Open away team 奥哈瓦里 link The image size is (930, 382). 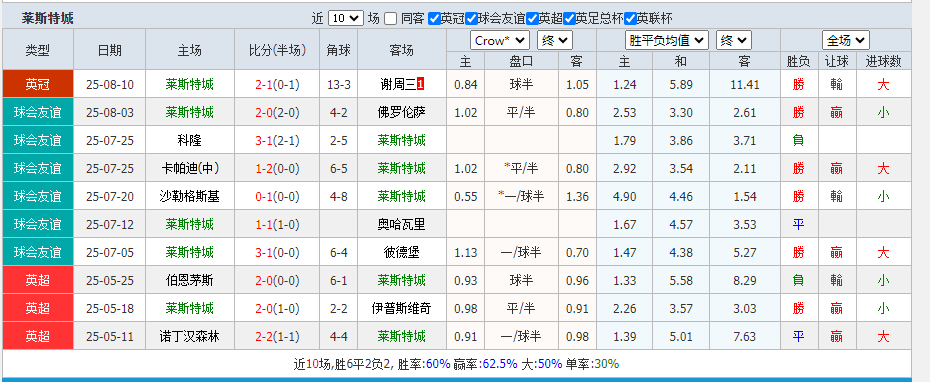point(402,224)
